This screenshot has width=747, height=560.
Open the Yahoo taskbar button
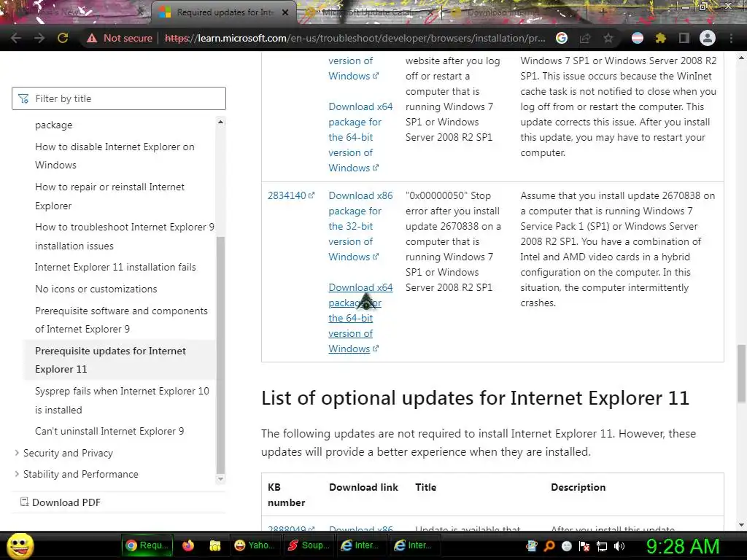point(255,545)
